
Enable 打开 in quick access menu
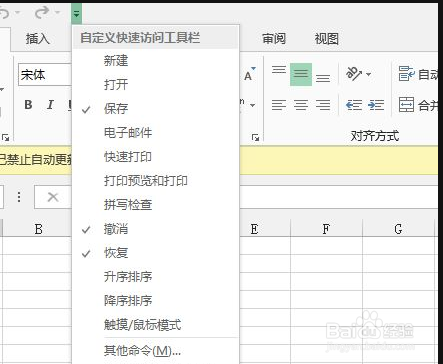tap(156, 84)
